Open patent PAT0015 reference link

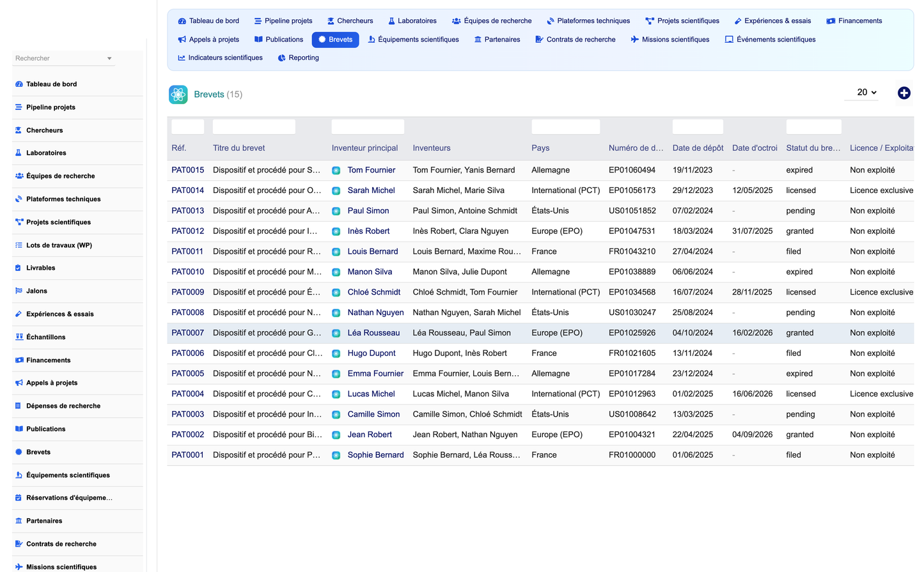pyautogui.click(x=188, y=170)
